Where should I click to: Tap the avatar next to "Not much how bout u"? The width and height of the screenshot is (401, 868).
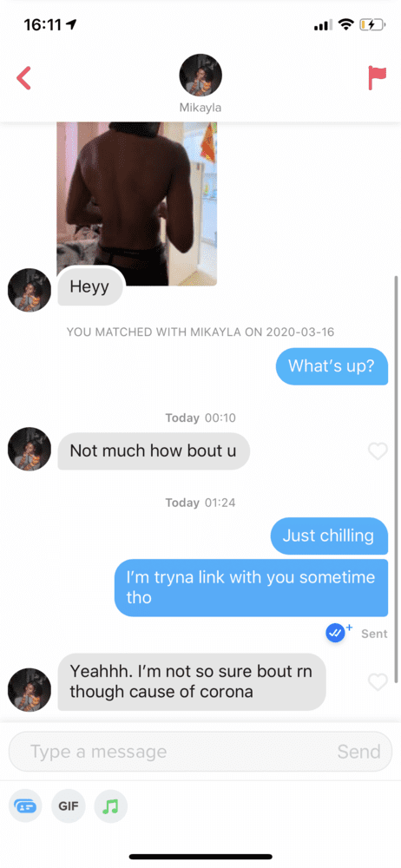click(x=30, y=449)
